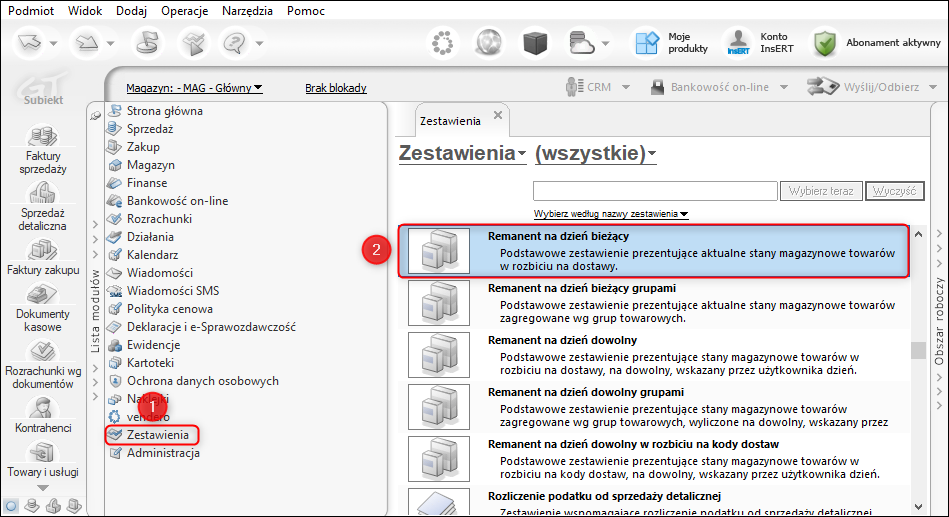Click the back arrow toolbar icon
The width and height of the screenshot is (949, 517).
click(29, 42)
